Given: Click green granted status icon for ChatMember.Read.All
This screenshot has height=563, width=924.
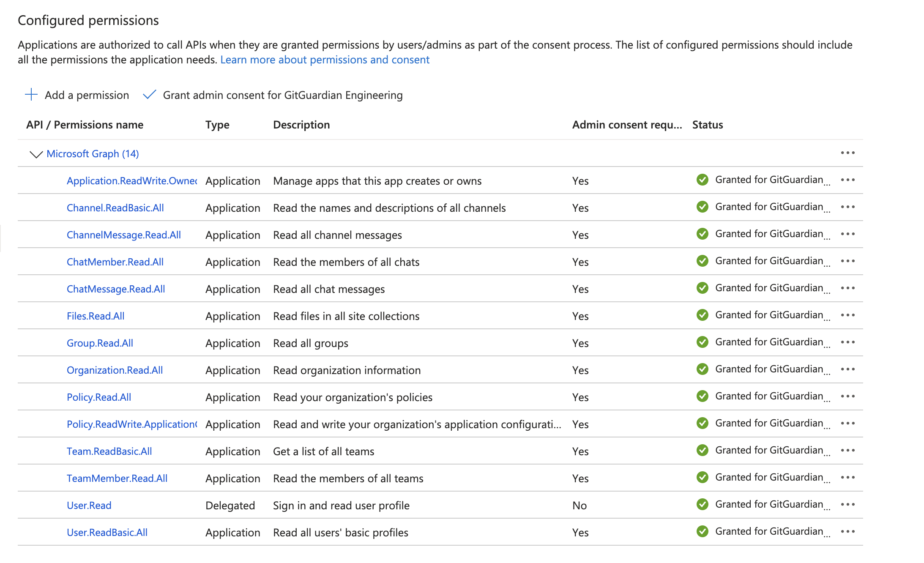Looking at the screenshot, I should pyautogui.click(x=703, y=261).
